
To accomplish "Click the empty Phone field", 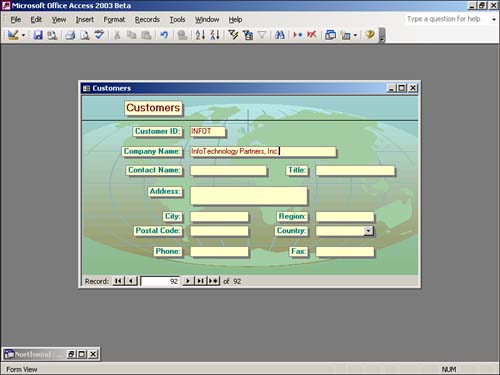I will coord(219,252).
